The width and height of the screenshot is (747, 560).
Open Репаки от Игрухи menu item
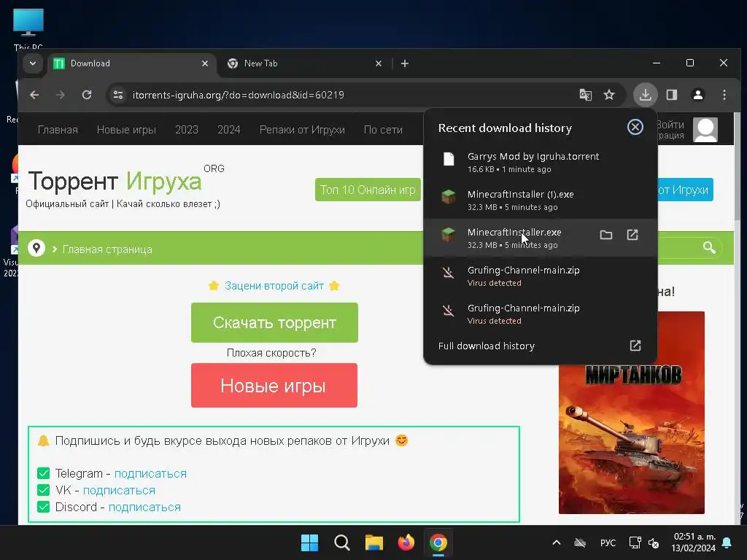tap(302, 130)
